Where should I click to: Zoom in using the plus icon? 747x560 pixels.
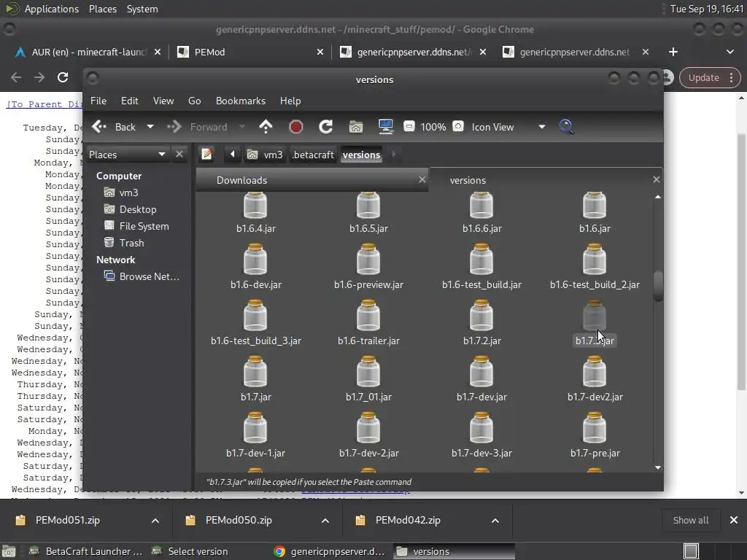pos(458,126)
